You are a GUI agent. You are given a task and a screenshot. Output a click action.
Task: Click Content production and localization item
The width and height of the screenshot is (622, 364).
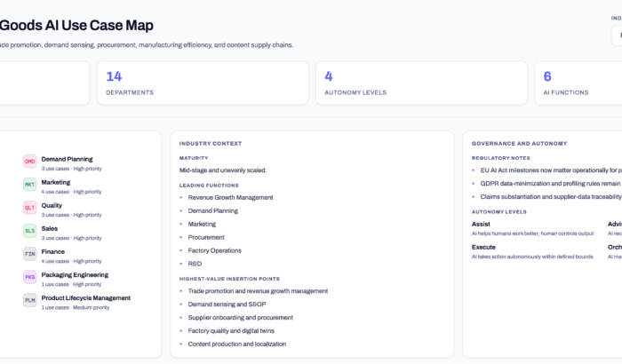coord(236,344)
